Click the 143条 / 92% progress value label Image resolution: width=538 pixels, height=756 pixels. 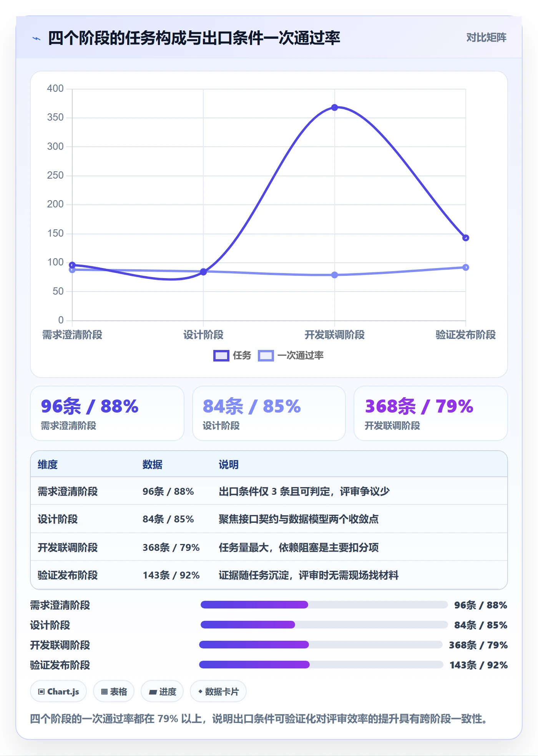click(478, 665)
